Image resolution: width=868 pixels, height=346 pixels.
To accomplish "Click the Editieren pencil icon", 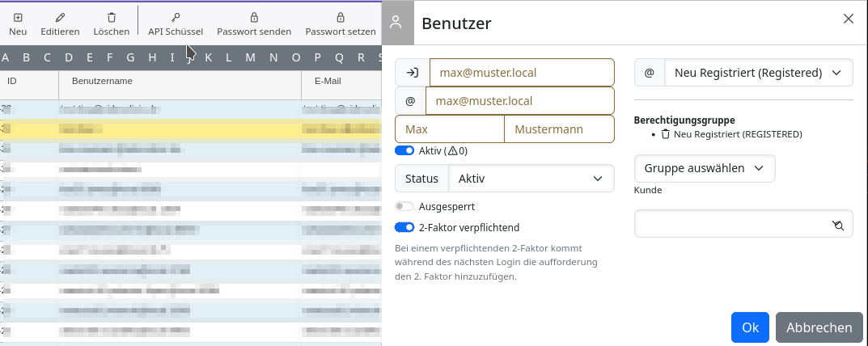I will coord(60,17).
